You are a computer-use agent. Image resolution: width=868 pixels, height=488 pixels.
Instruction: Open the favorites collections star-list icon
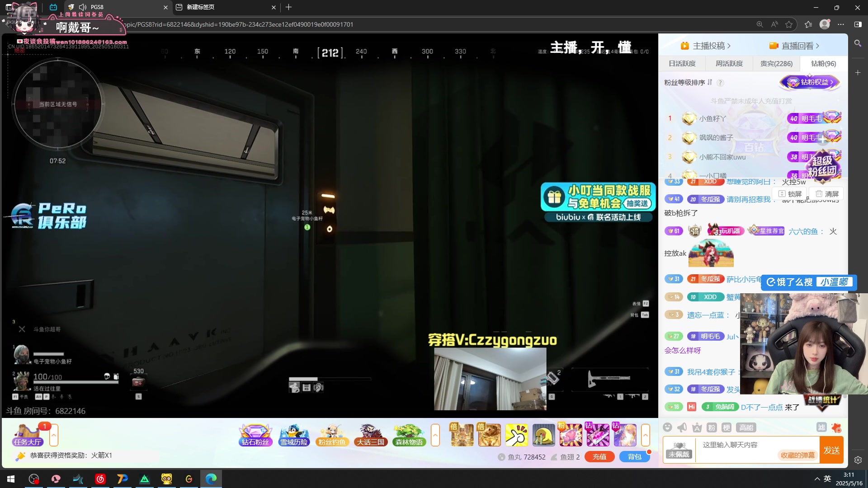coord(808,24)
